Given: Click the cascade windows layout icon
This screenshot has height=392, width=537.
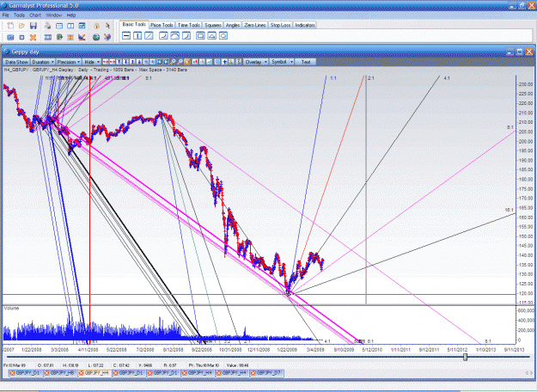Looking at the screenshot, I should [82, 26].
